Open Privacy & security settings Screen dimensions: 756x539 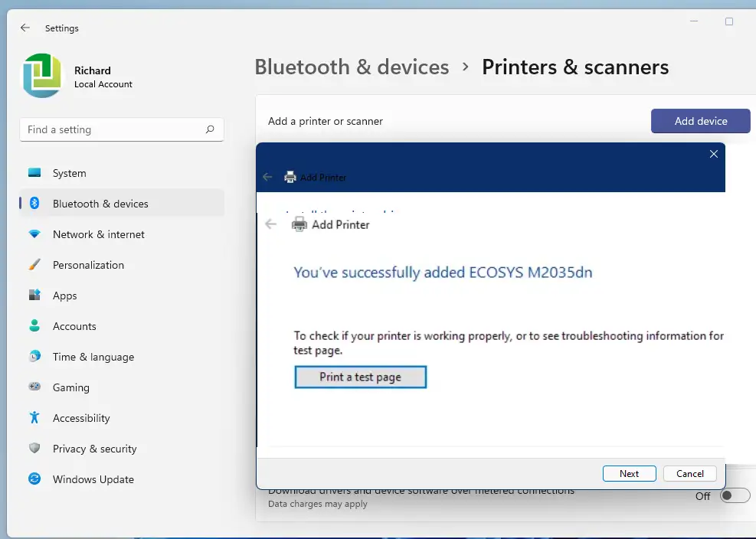pyautogui.click(x=122, y=449)
